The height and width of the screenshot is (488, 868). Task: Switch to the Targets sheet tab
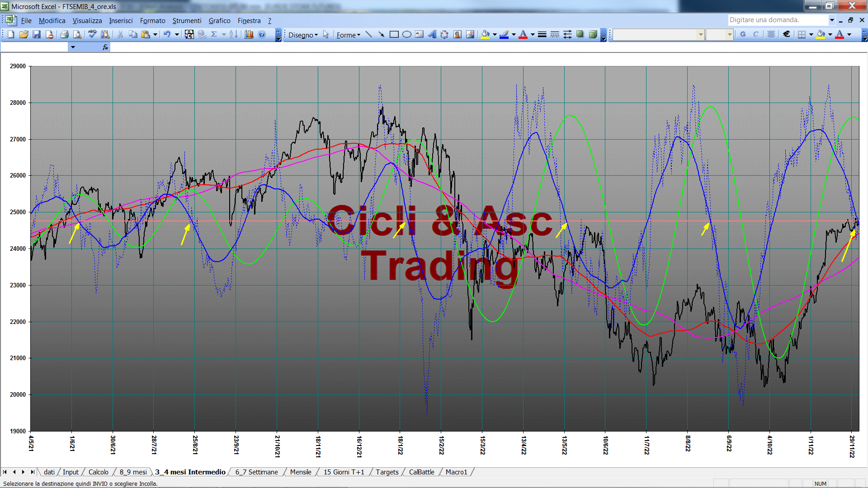(x=387, y=472)
